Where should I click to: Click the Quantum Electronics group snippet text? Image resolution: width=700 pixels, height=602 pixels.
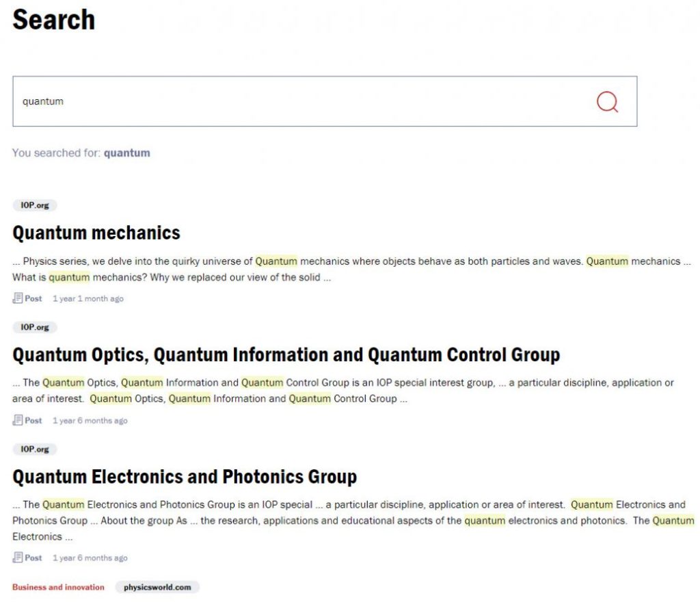pos(353,521)
